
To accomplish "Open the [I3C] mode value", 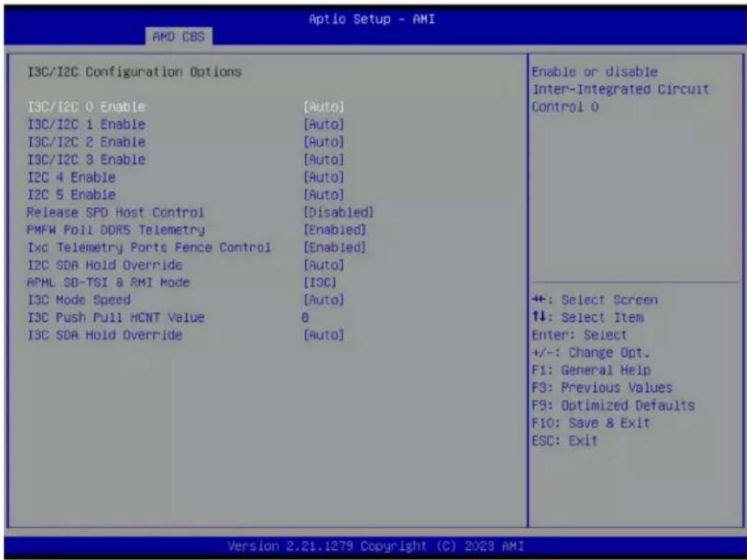I will [x=320, y=282].
